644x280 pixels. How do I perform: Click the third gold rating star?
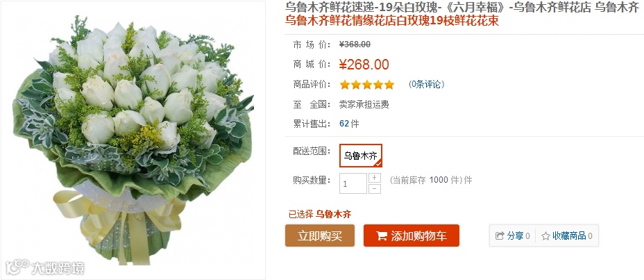367,85
